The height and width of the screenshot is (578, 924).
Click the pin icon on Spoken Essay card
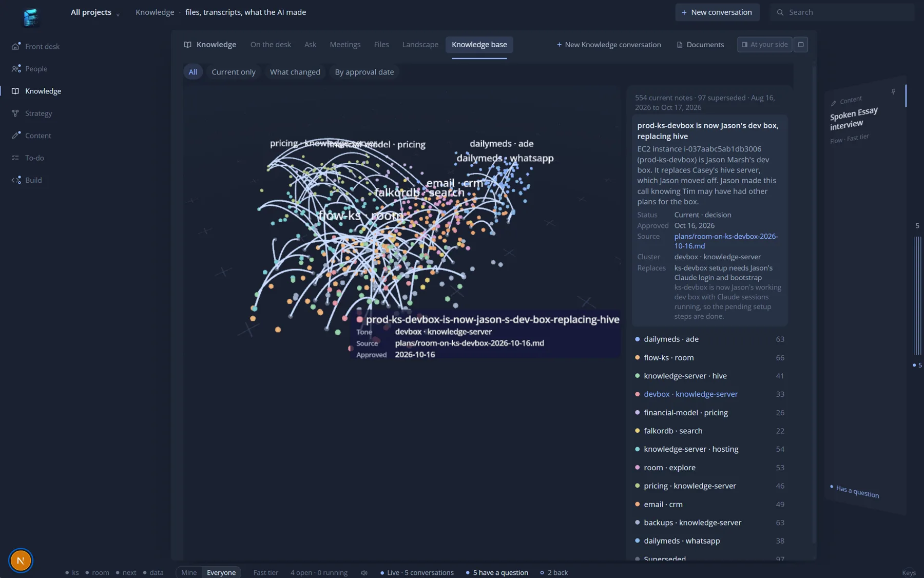[x=893, y=92]
